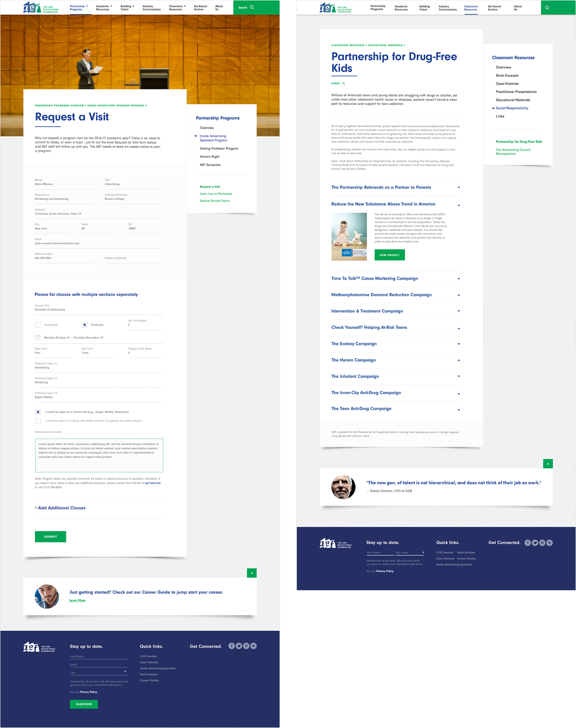Click the calendar icon beside date range
The image size is (576, 728).
tap(38, 338)
